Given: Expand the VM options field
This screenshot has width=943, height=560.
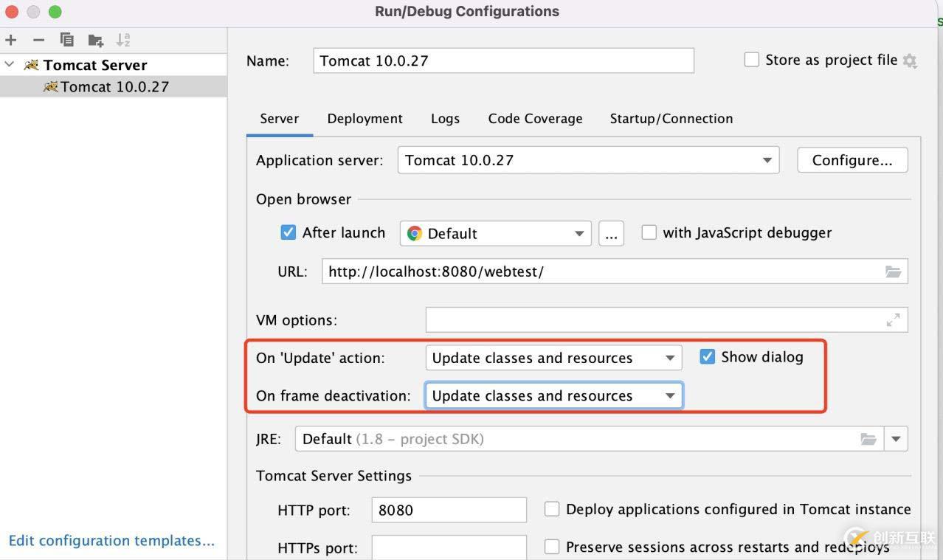Looking at the screenshot, I should tap(893, 320).
